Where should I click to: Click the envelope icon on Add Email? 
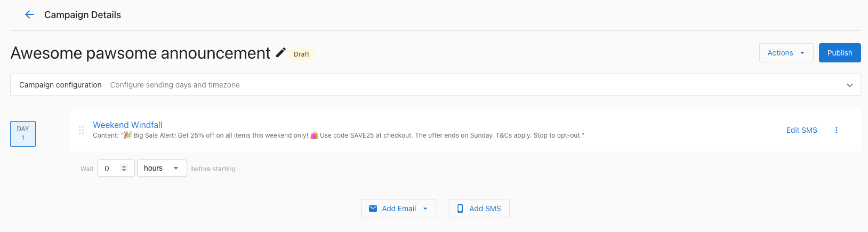point(373,209)
